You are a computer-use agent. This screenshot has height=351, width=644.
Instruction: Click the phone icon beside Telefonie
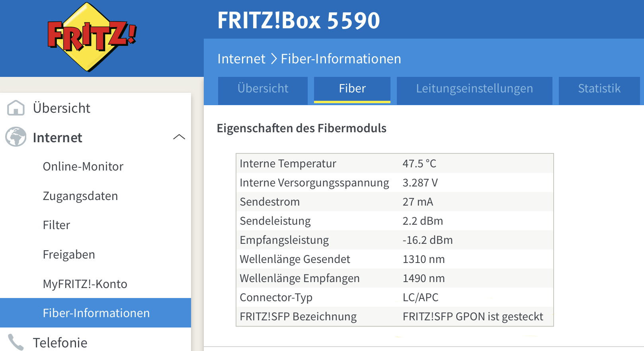16,342
